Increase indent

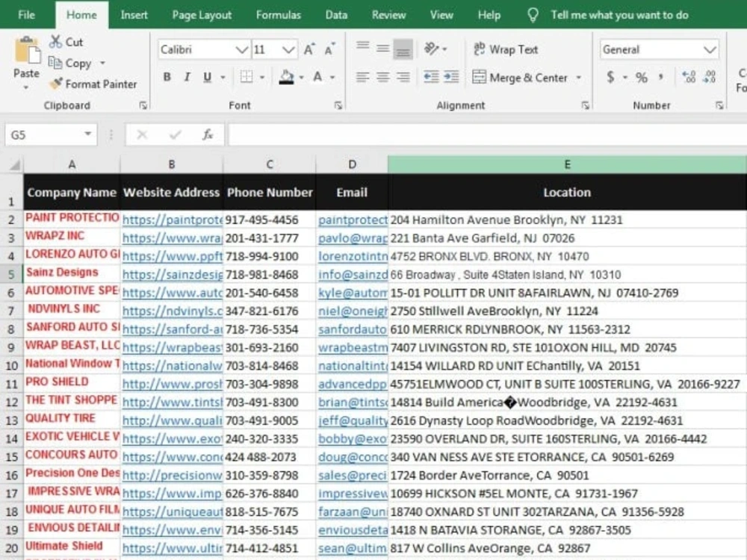(x=451, y=77)
